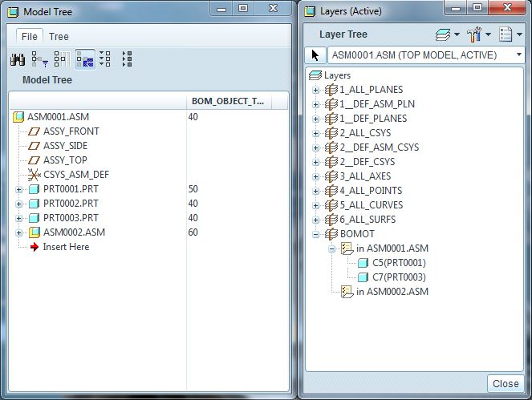Click the red Insert Here arrow
The height and width of the screenshot is (400, 532).
pyautogui.click(x=35, y=247)
